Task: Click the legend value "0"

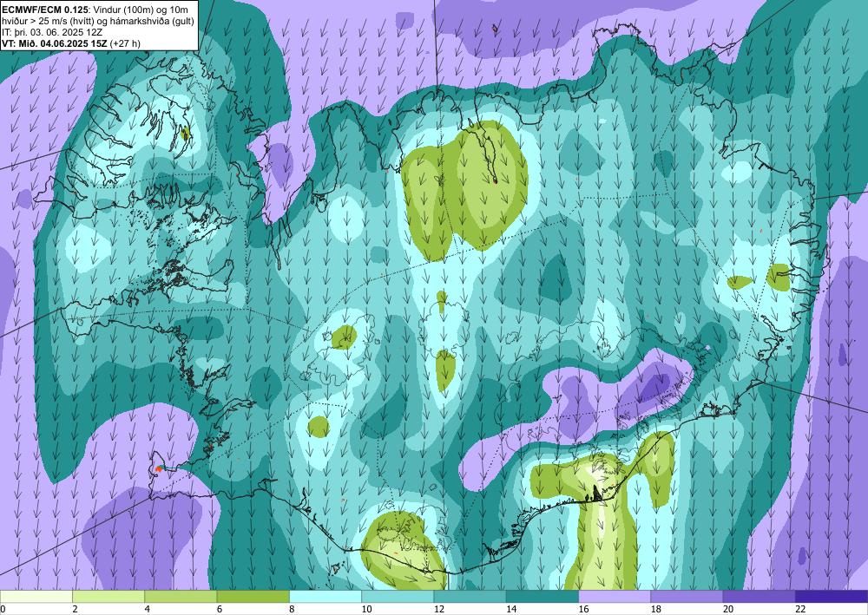Action: (x=3, y=609)
